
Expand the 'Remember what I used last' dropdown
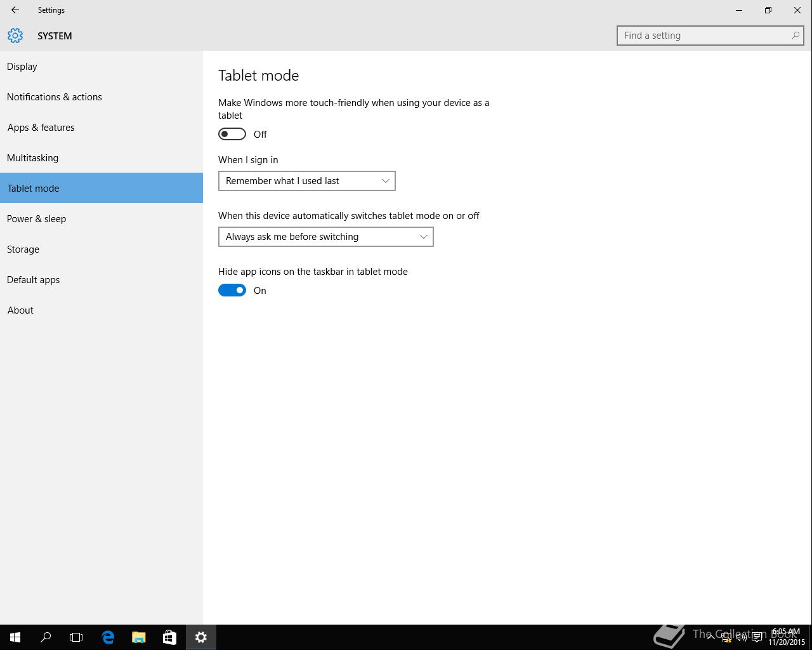[x=307, y=181]
